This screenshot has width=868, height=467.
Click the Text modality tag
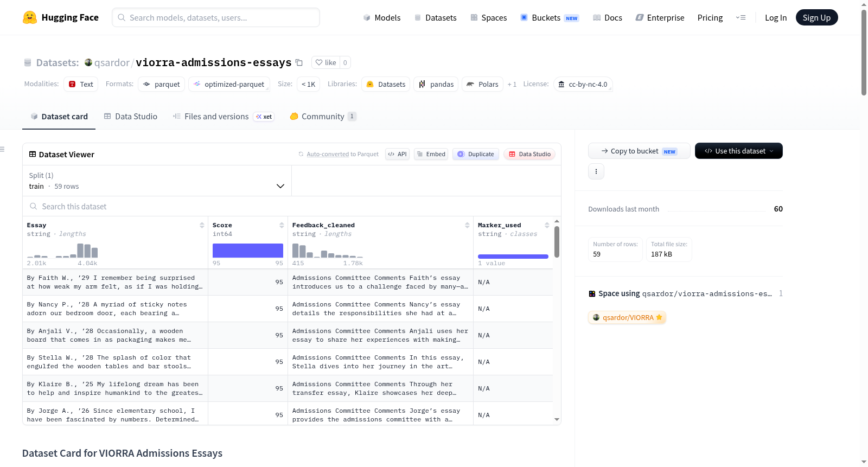point(81,84)
